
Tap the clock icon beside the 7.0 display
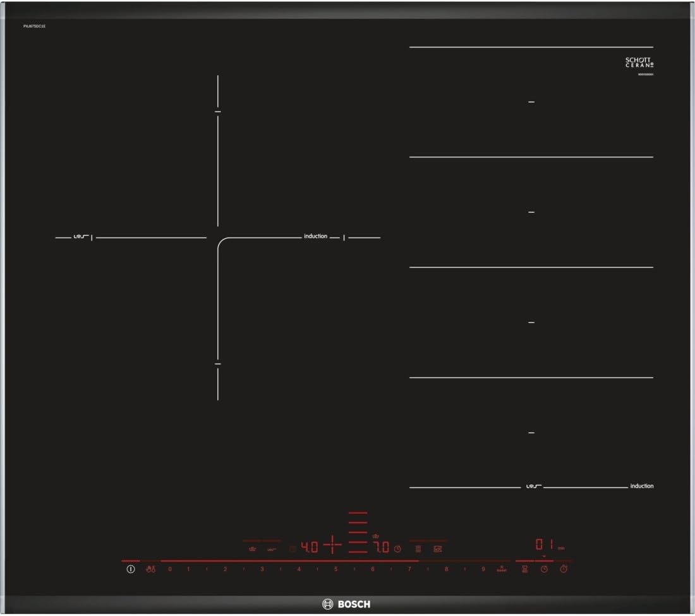coord(397,549)
